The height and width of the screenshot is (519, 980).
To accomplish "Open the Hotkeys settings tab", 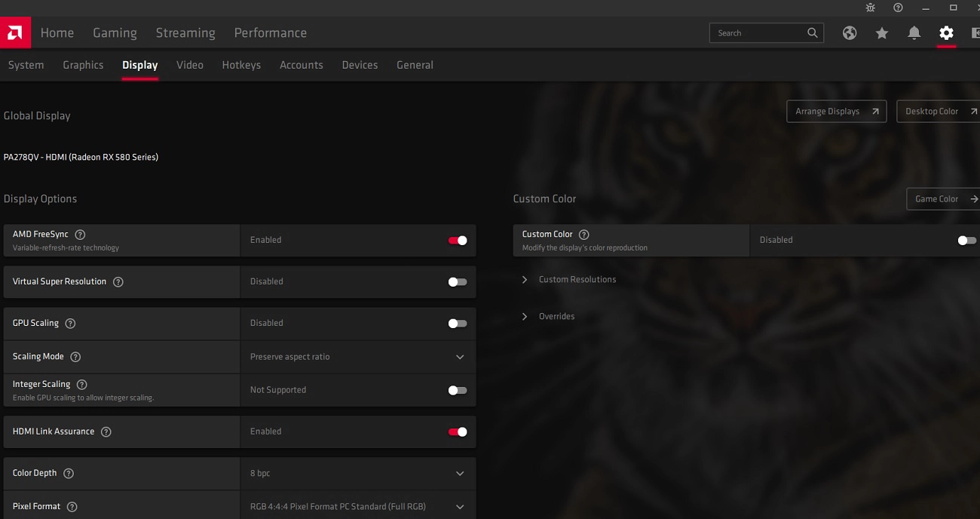I will point(241,65).
